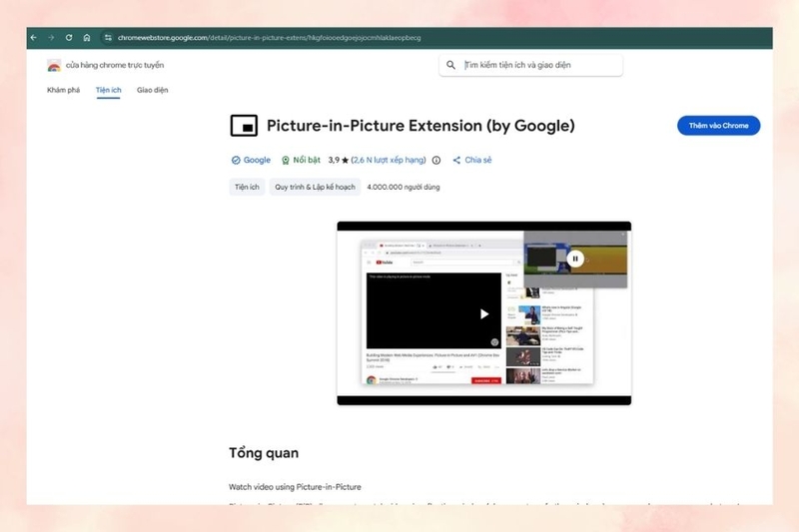Click the pause button in the preview

pyautogui.click(x=575, y=259)
